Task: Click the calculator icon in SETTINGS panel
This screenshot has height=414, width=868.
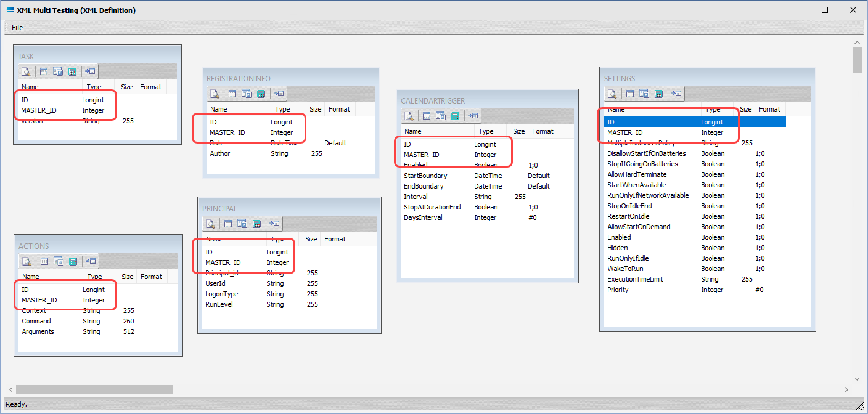Action: click(659, 94)
